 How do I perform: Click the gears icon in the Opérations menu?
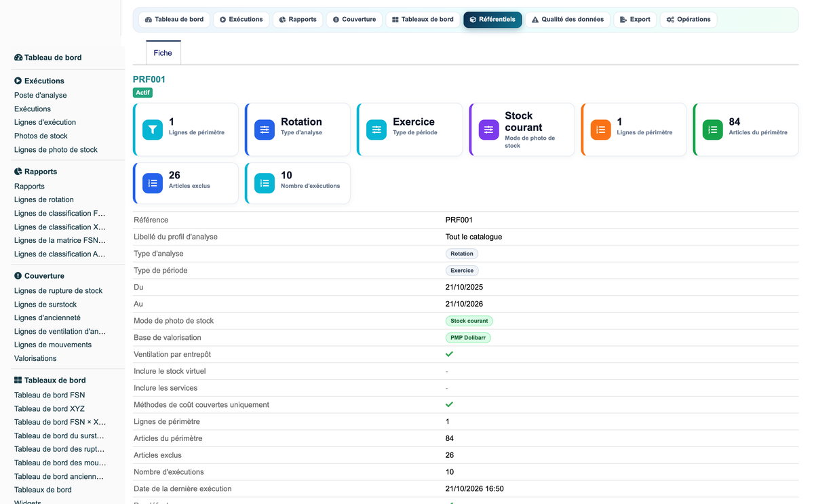coord(670,20)
